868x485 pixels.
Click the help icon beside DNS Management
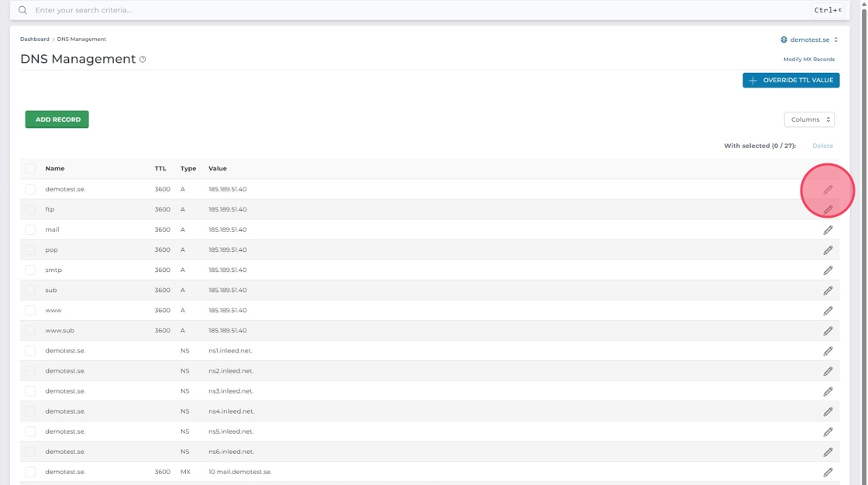pyautogui.click(x=143, y=60)
